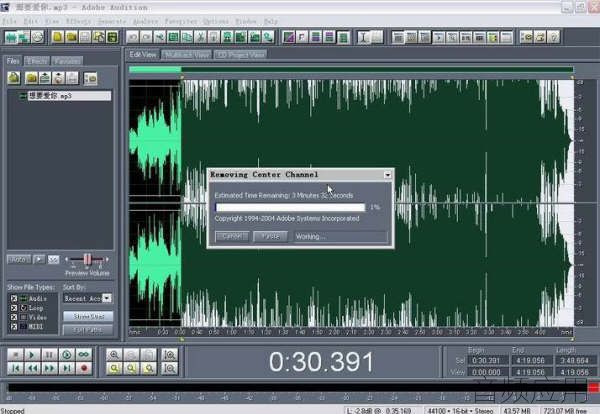The height and width of the screenshot is (414, 600).
Task: Click the Fast Forward transport button
Action: point(49,368)
